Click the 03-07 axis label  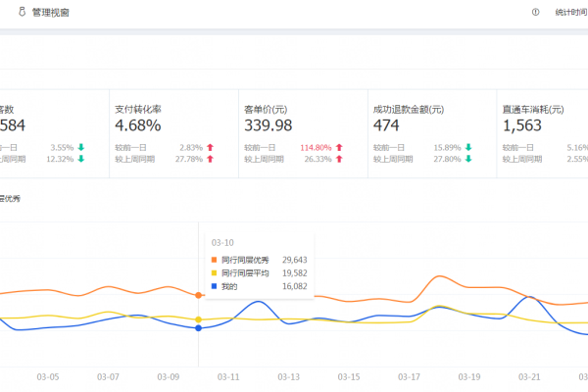click(108, 377)
